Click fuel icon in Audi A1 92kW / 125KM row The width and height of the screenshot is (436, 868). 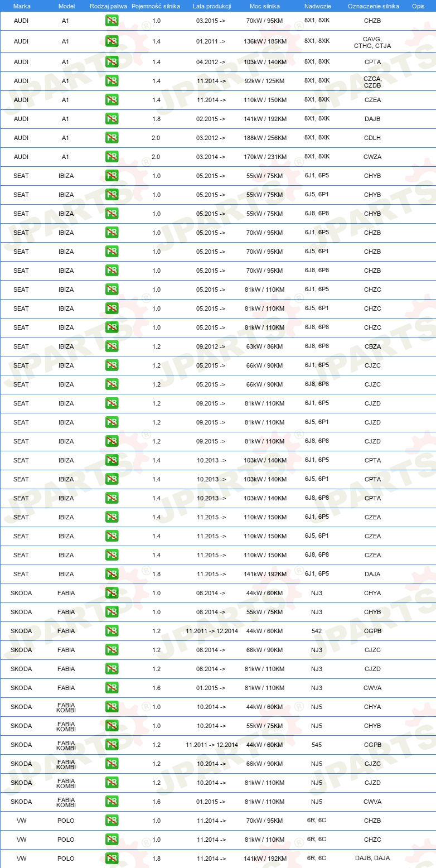click(112, 81)
